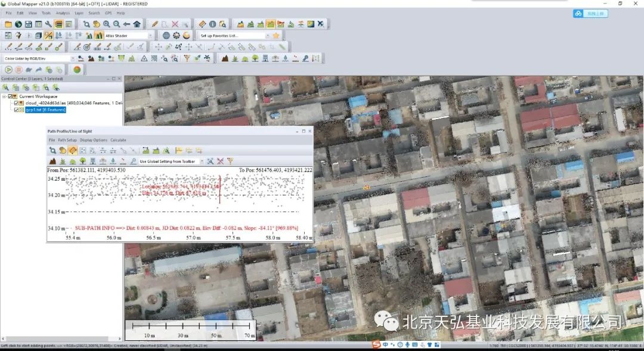Screen dimensions: 644x351
Task: Open data files with the folder icon
Action: tap(8, 24)
